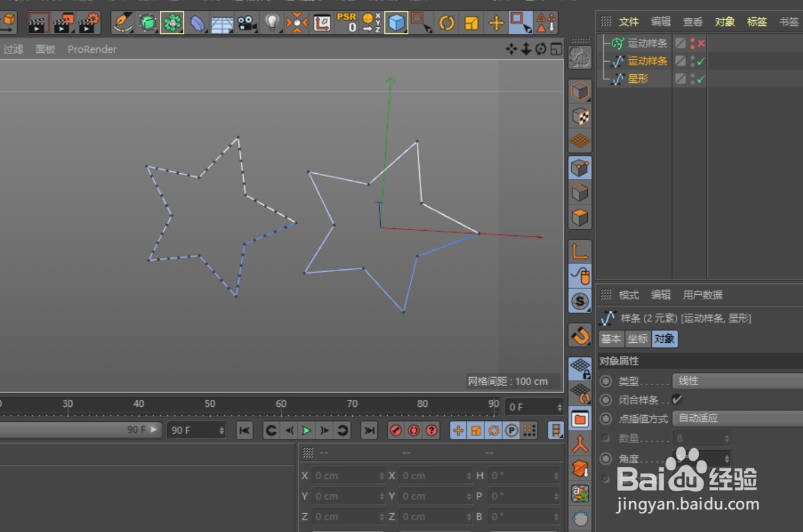Click the viewport pan camera icon

click(x=511, y=49)
